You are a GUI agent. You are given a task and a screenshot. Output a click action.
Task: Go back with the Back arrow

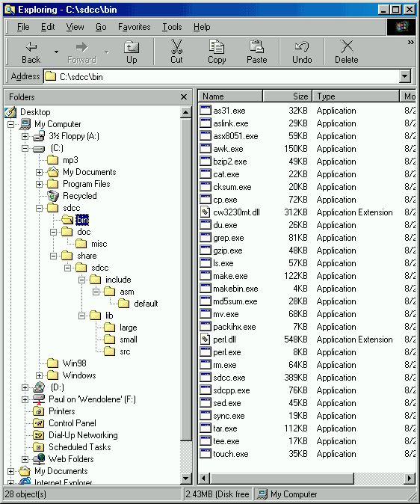pyautogui.click(x=31, y=52)
